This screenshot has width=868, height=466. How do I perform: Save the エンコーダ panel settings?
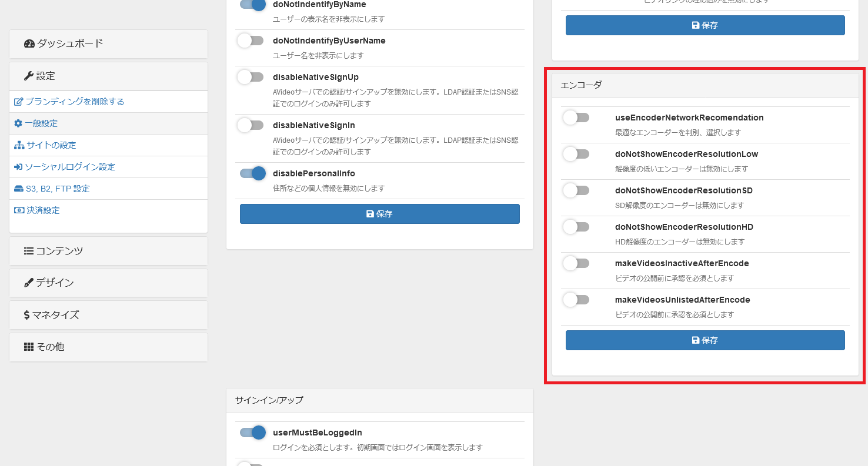705,340
